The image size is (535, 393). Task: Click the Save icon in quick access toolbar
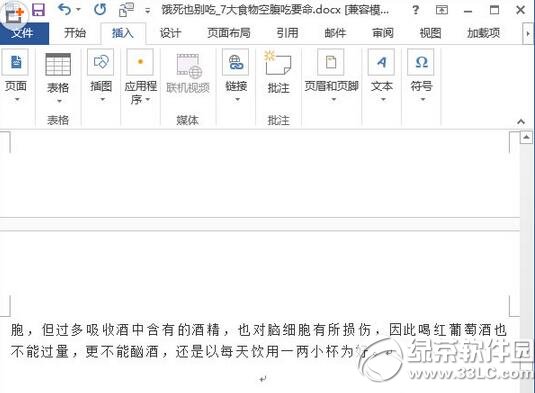tap(38, 10)
